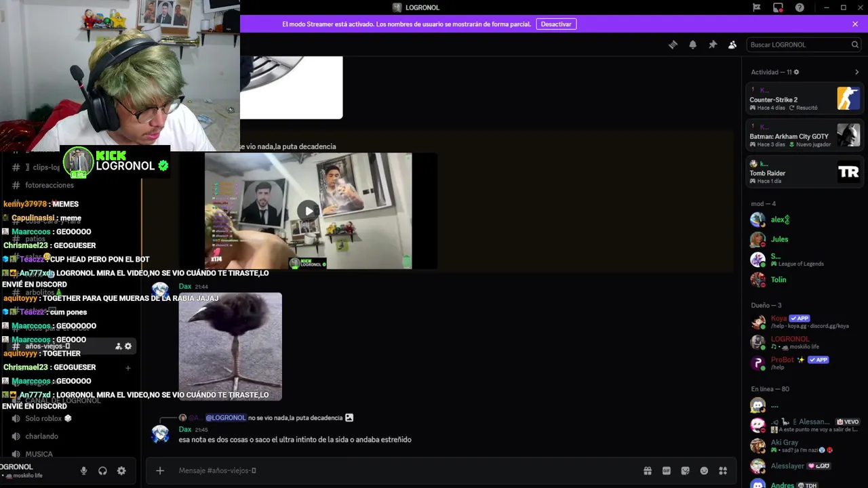The height and width of the screenshot is (488, 868).
Task: Open Koya app member entry
Action: coord(804,322)
